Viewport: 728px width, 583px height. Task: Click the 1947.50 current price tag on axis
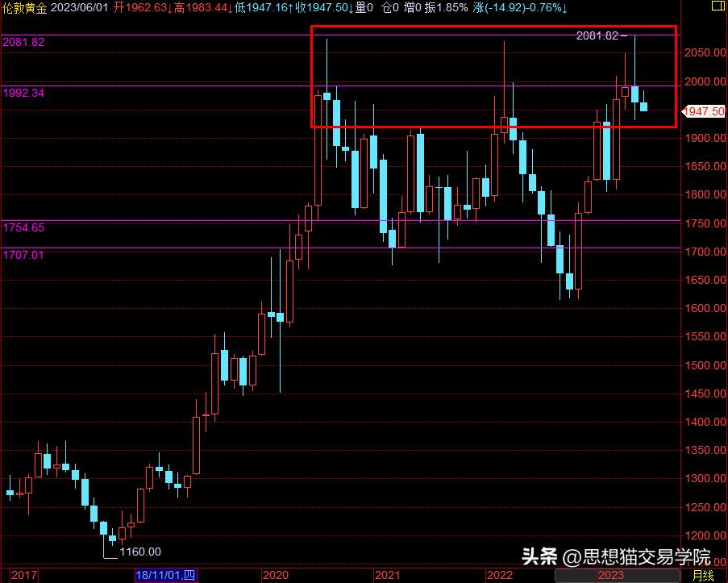tap(703, 111)
